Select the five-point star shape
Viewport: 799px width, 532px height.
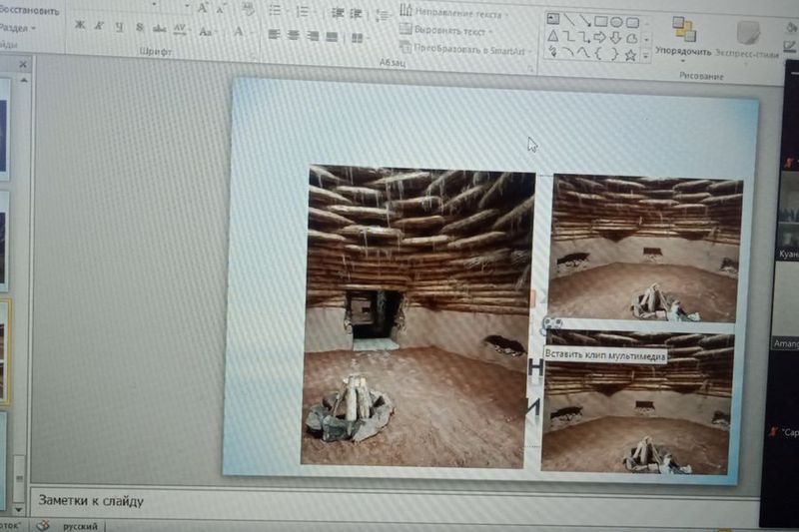[630, 55]
